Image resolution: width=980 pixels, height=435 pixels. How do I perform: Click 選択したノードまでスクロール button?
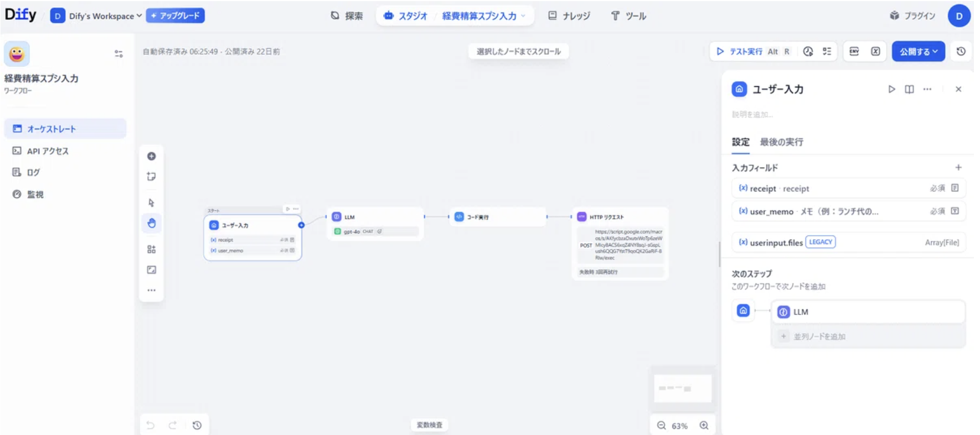(518, 51)
